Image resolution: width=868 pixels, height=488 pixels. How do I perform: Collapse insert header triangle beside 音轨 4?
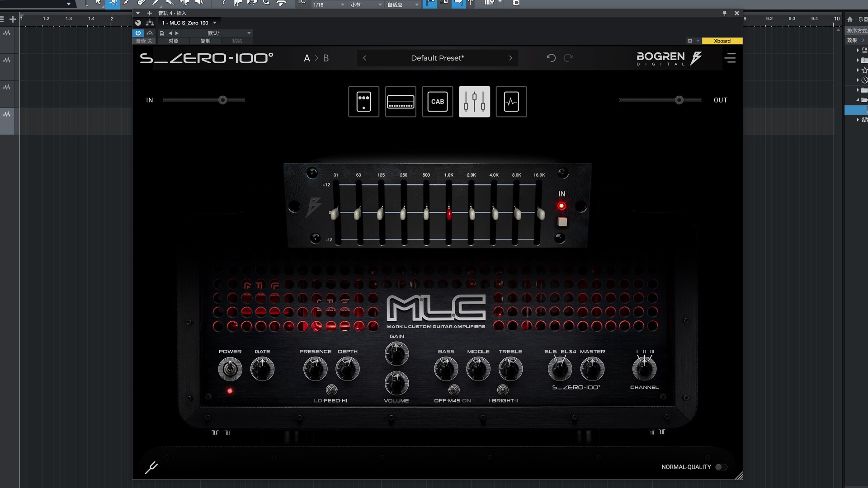coord(138,13)
